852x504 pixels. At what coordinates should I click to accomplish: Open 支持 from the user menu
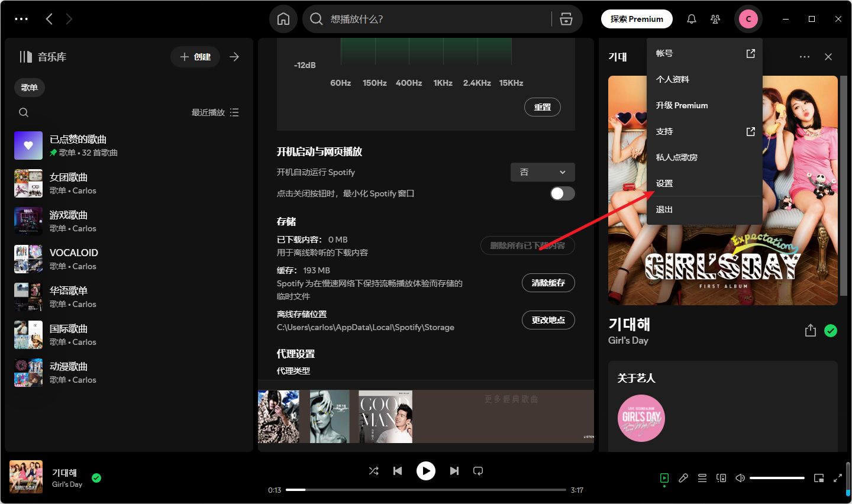[x=705, y=131]
